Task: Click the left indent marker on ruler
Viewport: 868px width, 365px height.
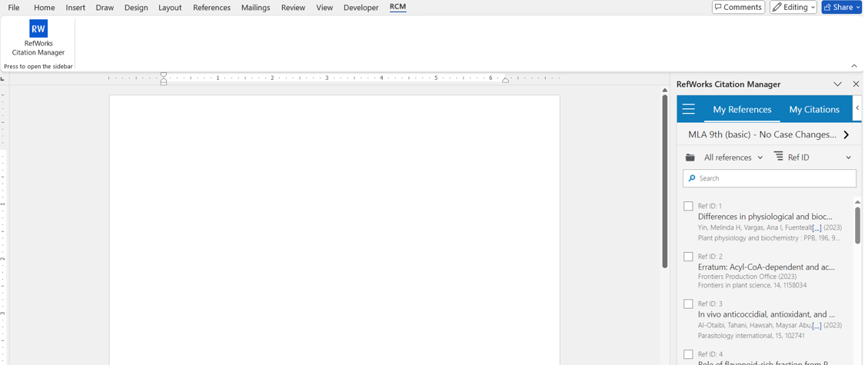Action: tap(163, 78)
